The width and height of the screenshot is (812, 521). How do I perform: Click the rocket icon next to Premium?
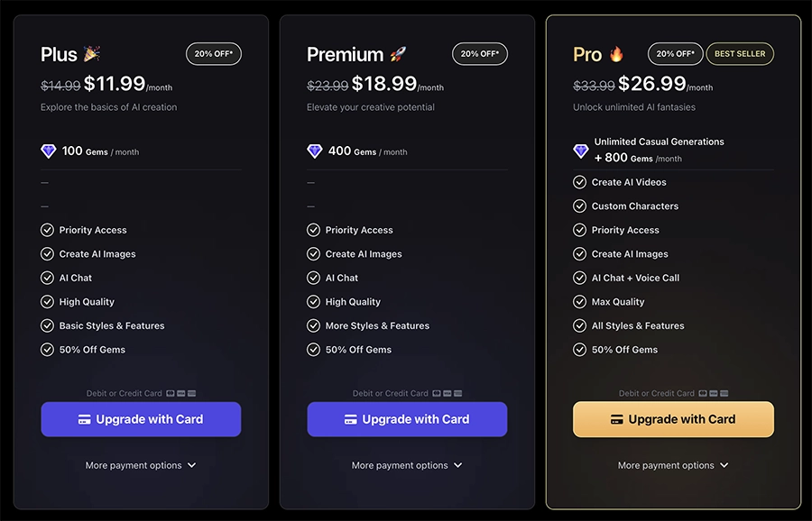tap(399, 54)
